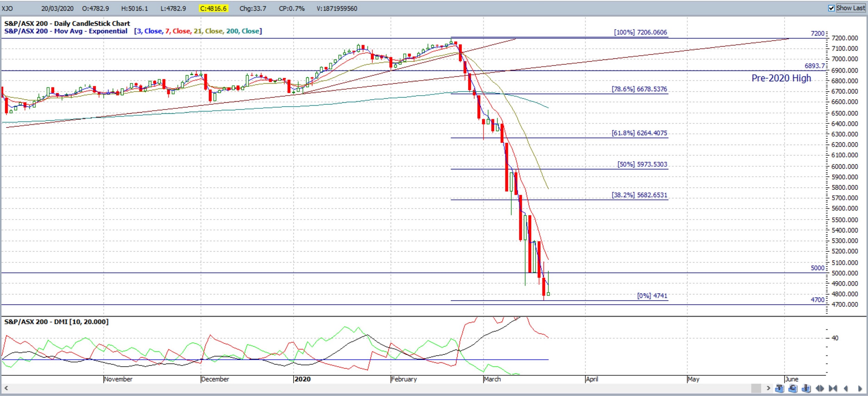Click the blue T chart toolbar icon
This screenshot has height=396, width=868.
[x=779, y=388]
